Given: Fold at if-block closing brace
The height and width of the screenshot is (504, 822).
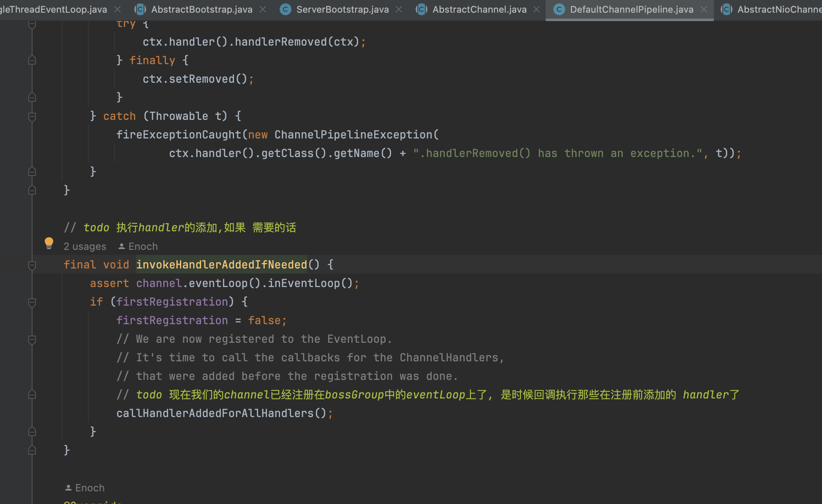Looking at the screenshot, I should pos(32,432).
